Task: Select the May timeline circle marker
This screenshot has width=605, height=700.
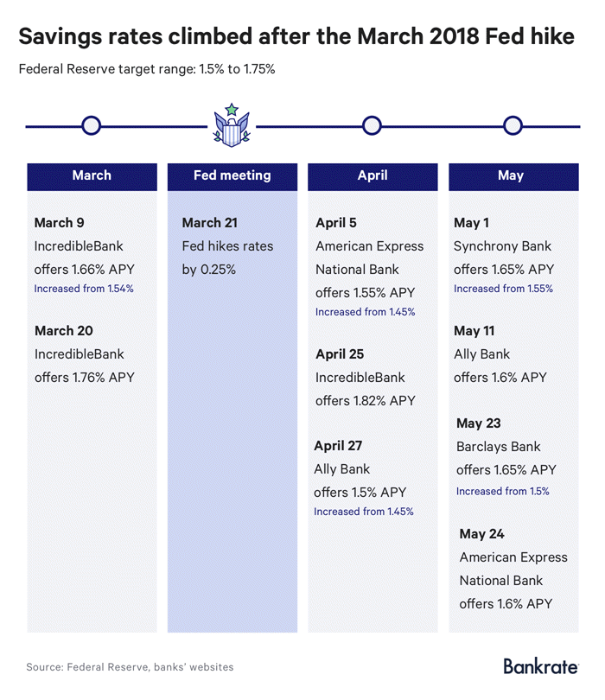Action: point(513,126)
